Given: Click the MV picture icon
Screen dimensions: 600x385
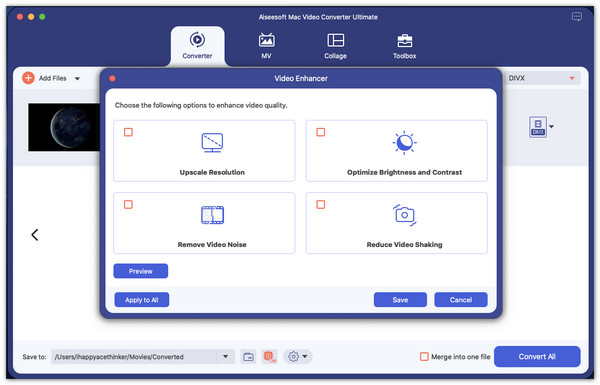Looking at the screenshot, I should (266, 40).
